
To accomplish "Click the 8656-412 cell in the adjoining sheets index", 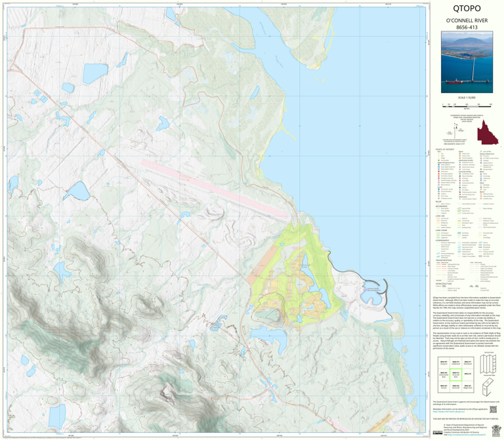I will click(x=468, y=375).
